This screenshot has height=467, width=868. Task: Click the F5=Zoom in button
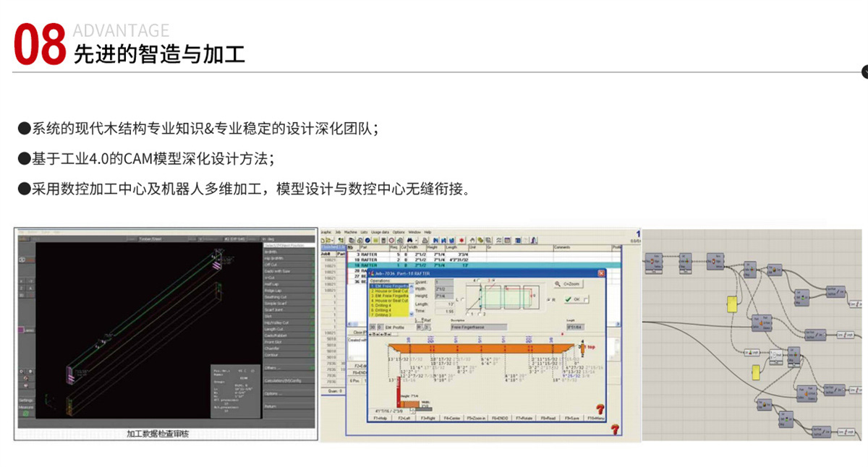coord(476,418)
